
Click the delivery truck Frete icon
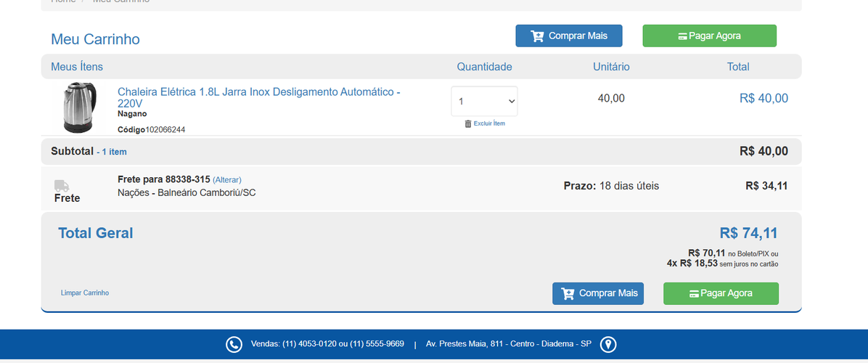62,186
